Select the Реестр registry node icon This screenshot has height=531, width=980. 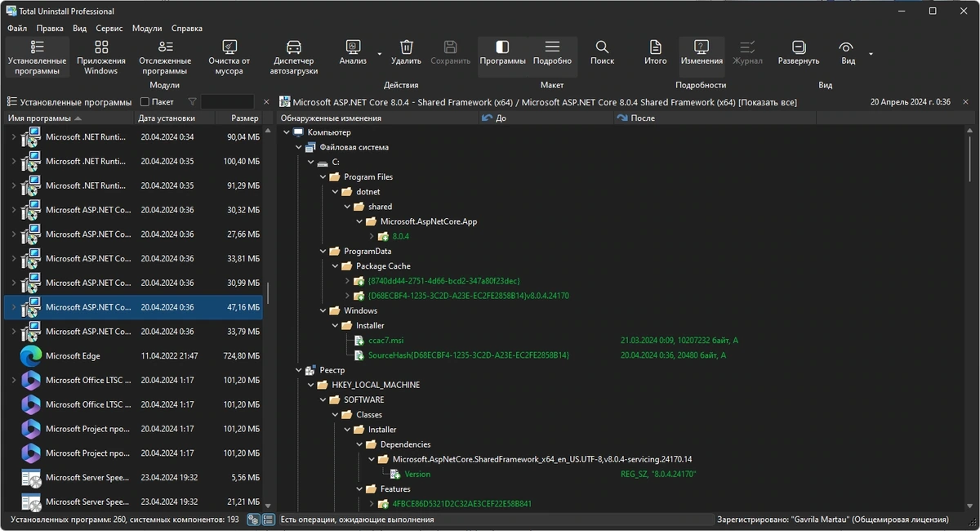pos(310,370)
